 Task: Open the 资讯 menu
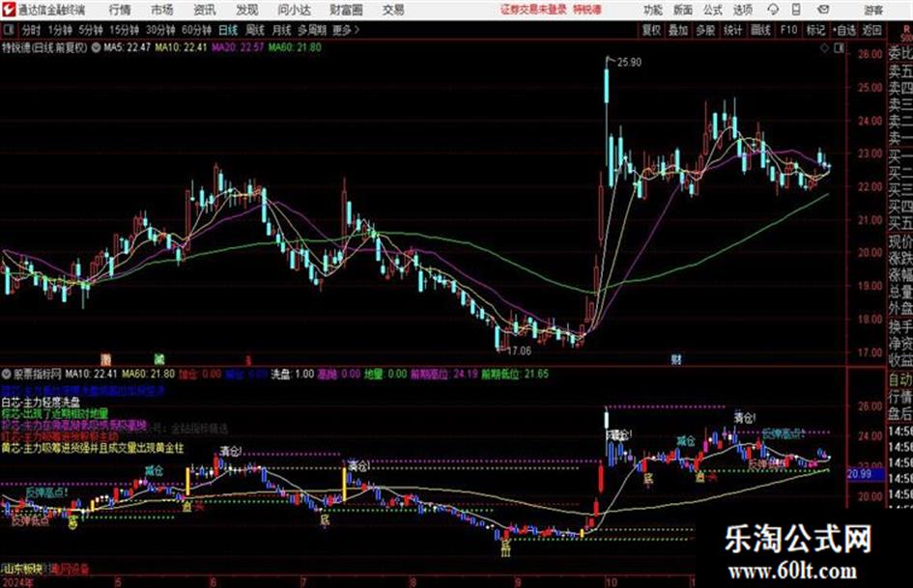pyautogui.click(x=205, y=10)
